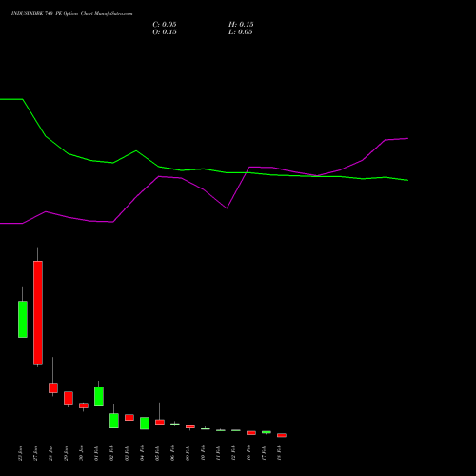Select the first green candlestick at far left

(23, 319)
